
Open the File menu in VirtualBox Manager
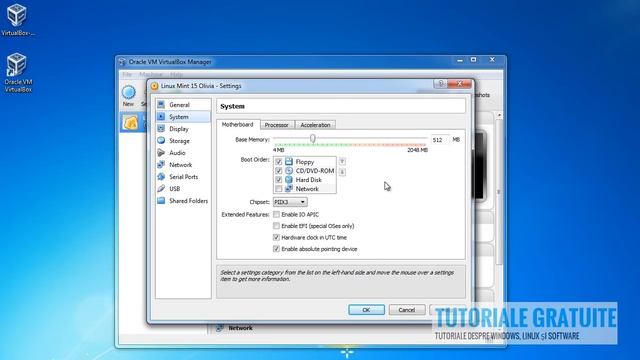[127, 74]
